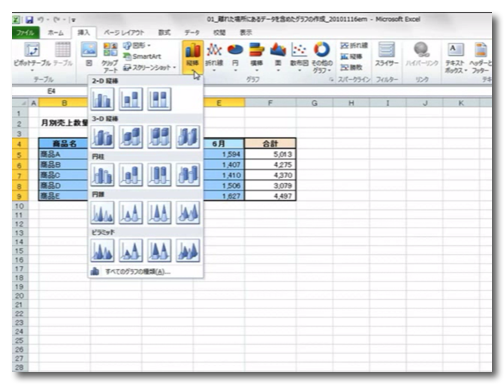
Task: Open the 散布図 scatter chart dropdown
Action: [299, 57]
